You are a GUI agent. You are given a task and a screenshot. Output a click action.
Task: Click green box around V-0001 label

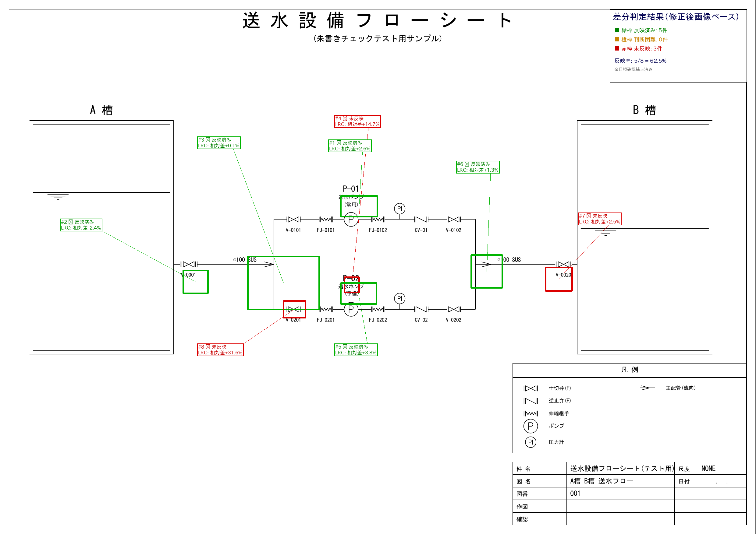pos(196,282)
